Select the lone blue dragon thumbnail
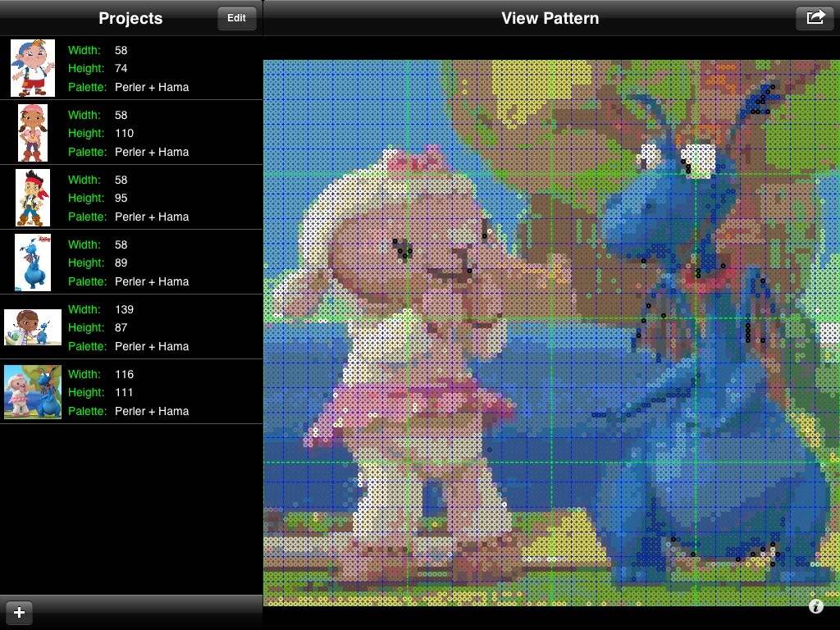 pos(33,262)
